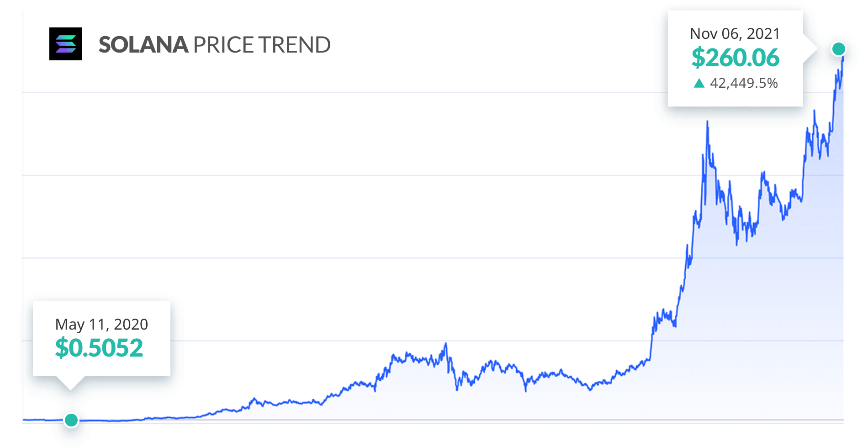Click the mid-chart peak of the price line
Viewport: 868px width, 448px height.
(x=445, y=344)
